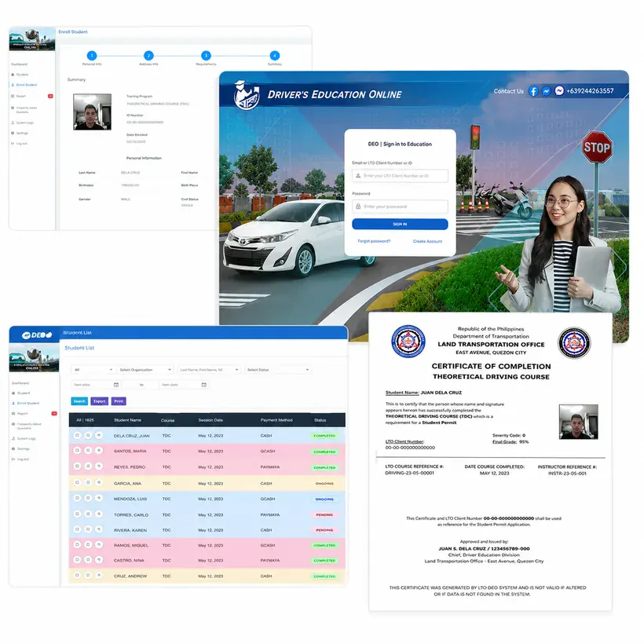644x644 pixels.
Task: Click the student photo thumbnail in Enroll Student summary
Action: pyautogui.click(x=93, y=112)
